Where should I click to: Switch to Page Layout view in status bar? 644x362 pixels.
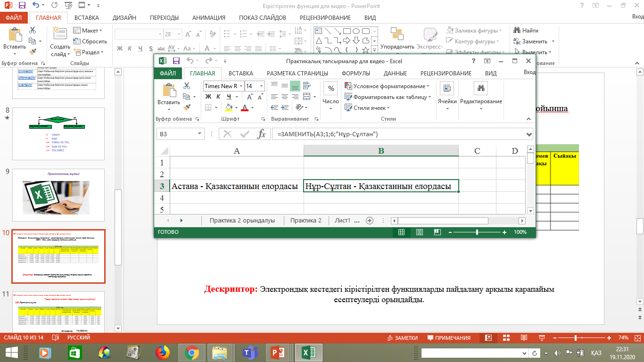419,232
